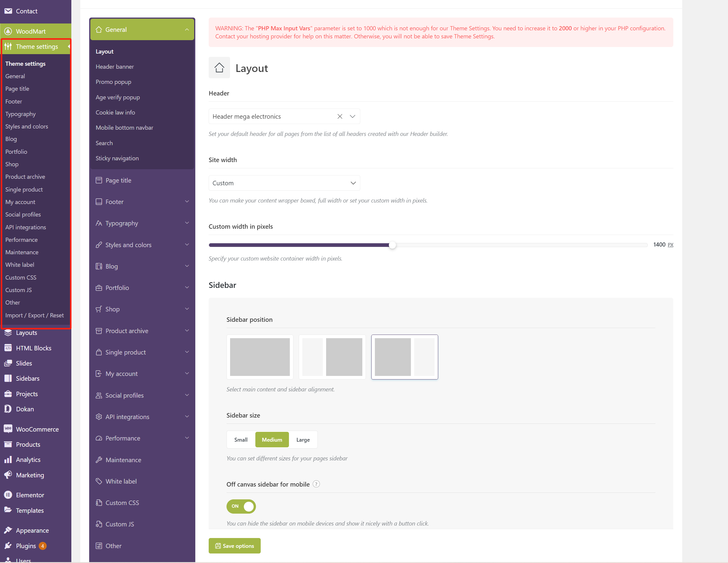The height and width of the screenshot is (563, 728).
Task: Click the WoodMart theme icon in sidebar
Action: pyautogui.click(x=9, y=31)
